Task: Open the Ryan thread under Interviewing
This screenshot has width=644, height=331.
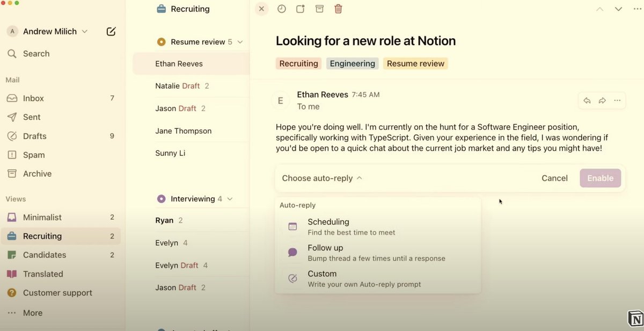Action: (x=191, y=220)
